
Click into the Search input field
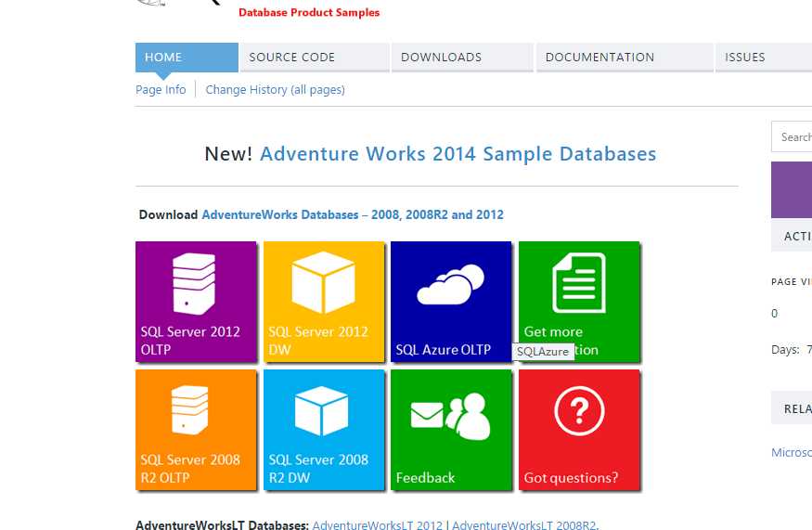click(792, 136)
